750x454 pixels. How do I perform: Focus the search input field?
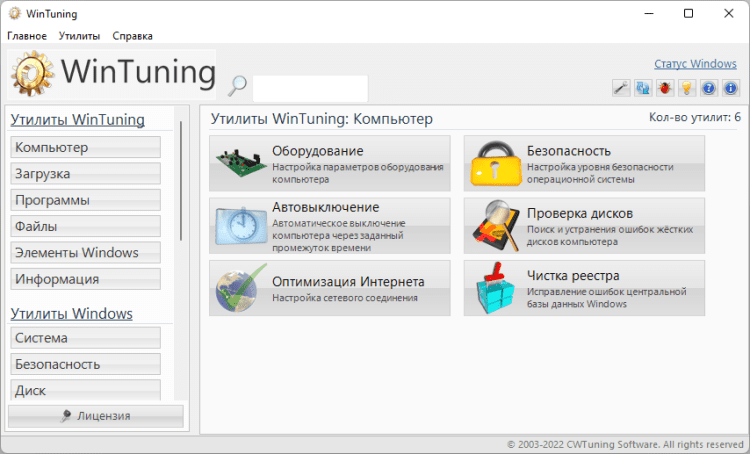coord(310,89)
